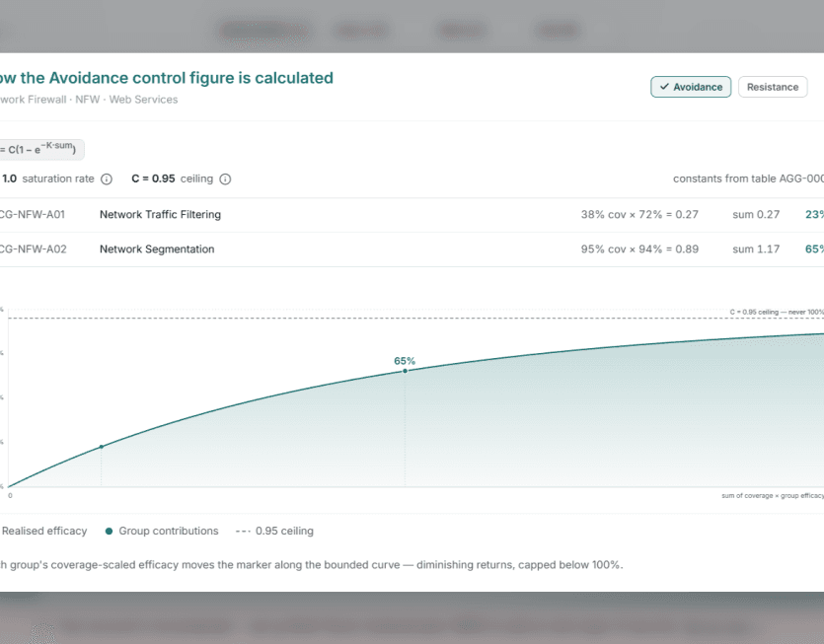Click the formula chip C(1 – e^-K·sum)
This screenshot has height=644, width=824.
39,149
